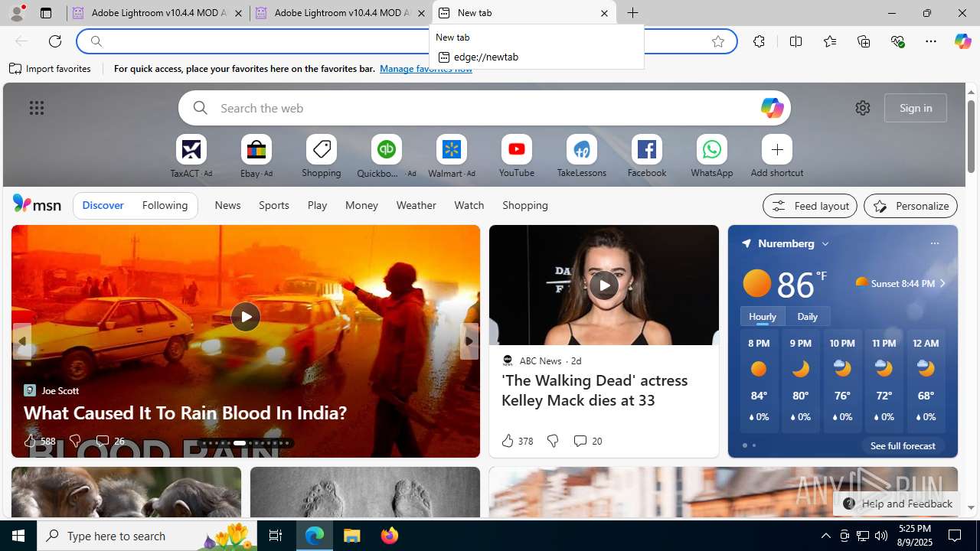
Task: Open Copilot sidebar icon in toolbar
Action: click(x=962, y=41)
